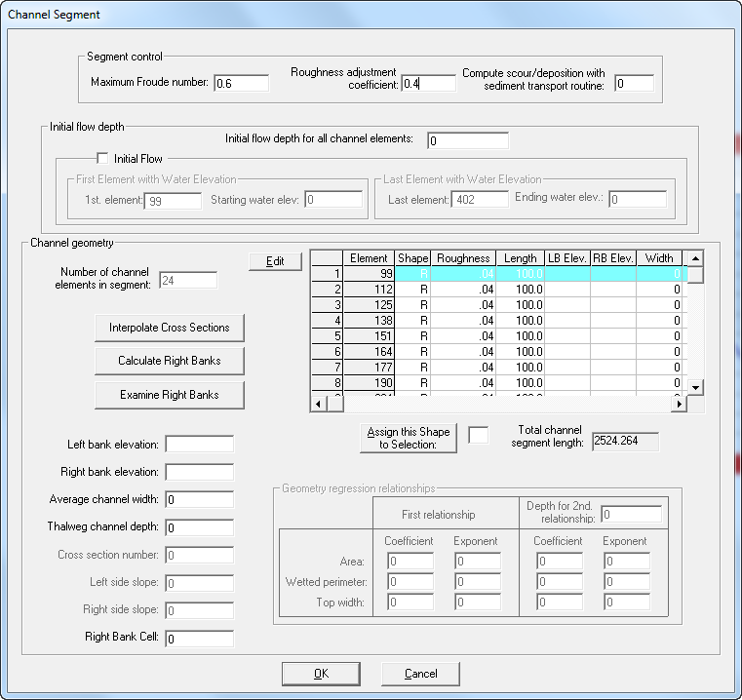The image size is (742, 700).
Task: Open Examine Right Banks
Action: point(169,395)
